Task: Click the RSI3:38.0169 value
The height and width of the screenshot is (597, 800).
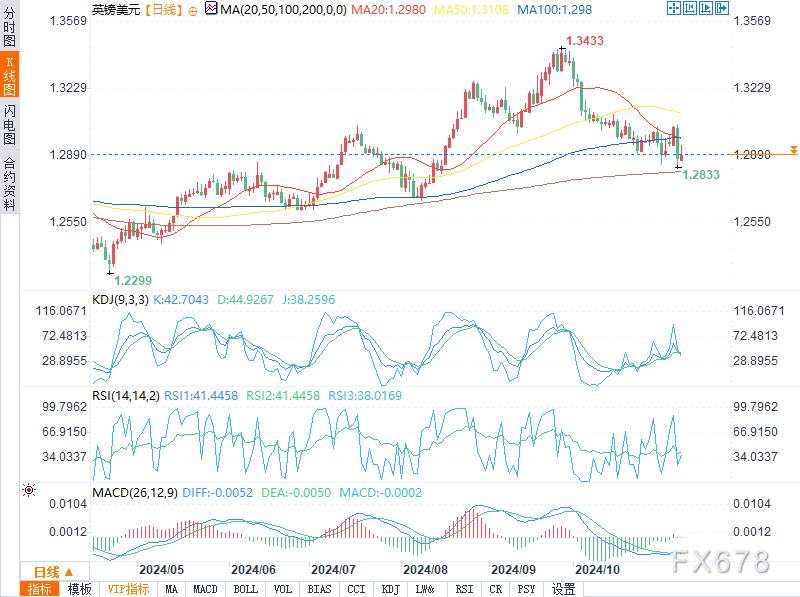Action: coord(365,395)
